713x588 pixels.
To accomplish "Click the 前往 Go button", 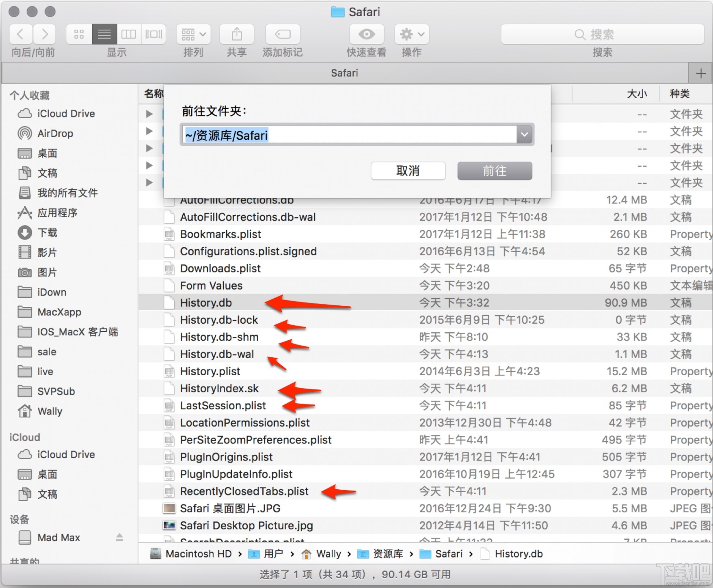I will [494, 171].
